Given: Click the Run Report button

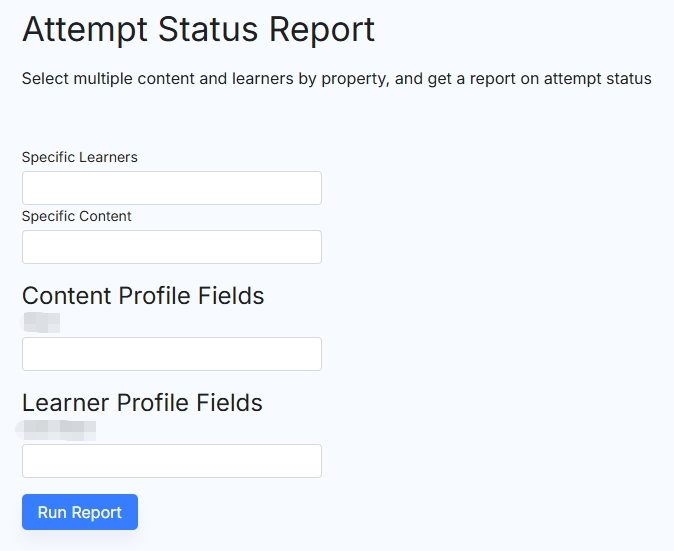Looking at the screenshot, I should pyautogui.click(x=80, y=512).
